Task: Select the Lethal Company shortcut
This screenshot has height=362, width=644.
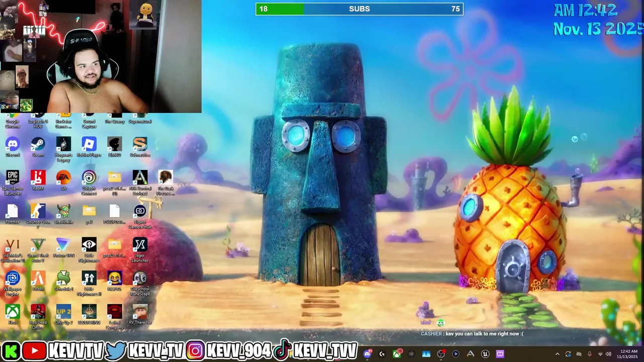Action: tap(114, 317)
